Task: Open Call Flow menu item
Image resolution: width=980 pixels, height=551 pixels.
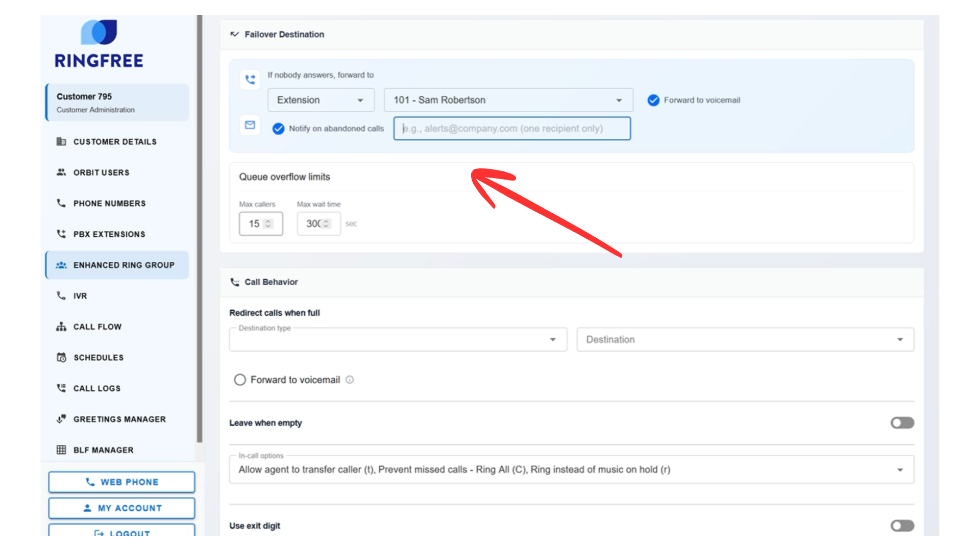Action: tap(97, 327)
